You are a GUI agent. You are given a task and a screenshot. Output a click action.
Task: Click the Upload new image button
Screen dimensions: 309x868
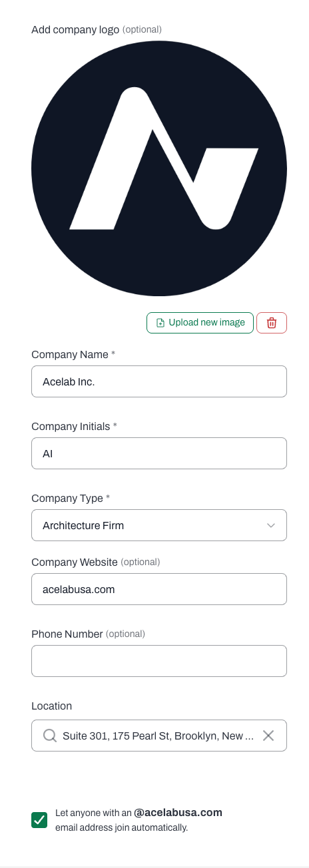(x=200, y=323)
